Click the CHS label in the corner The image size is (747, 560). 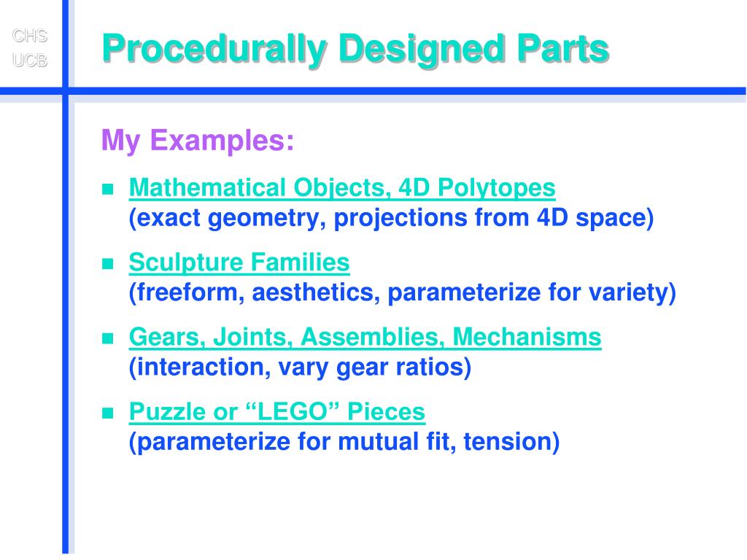[x=29, y=36]
